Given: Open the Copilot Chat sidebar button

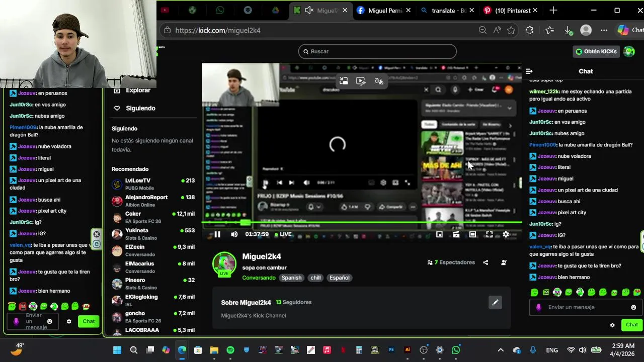Looking at the screenshot, I should click(x=630, y=30).
